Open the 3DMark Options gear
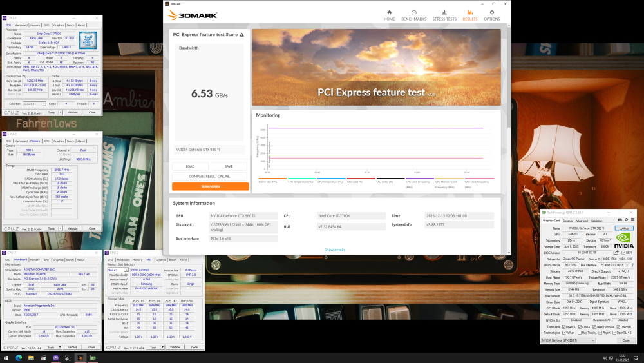 [491, 15]
